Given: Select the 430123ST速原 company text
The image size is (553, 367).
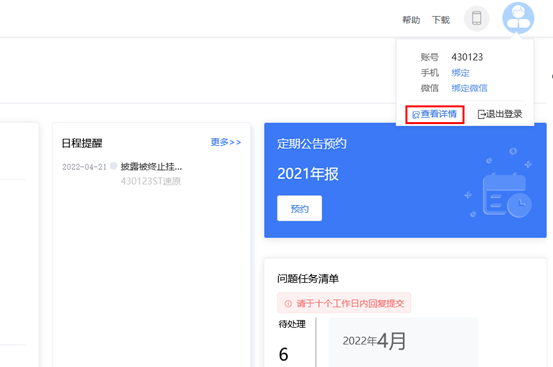Looking at the screenshot, I should [151, 181].
